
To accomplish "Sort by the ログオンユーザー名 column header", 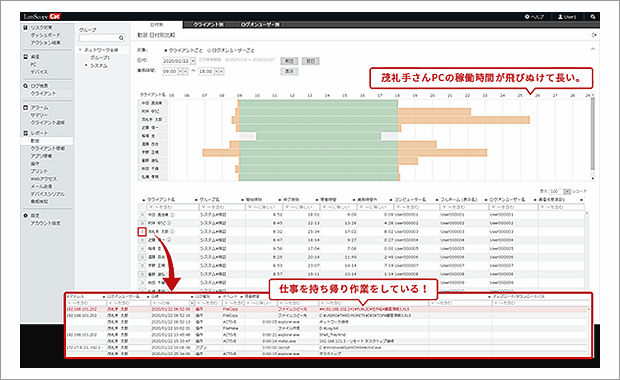I will point(507,199).
